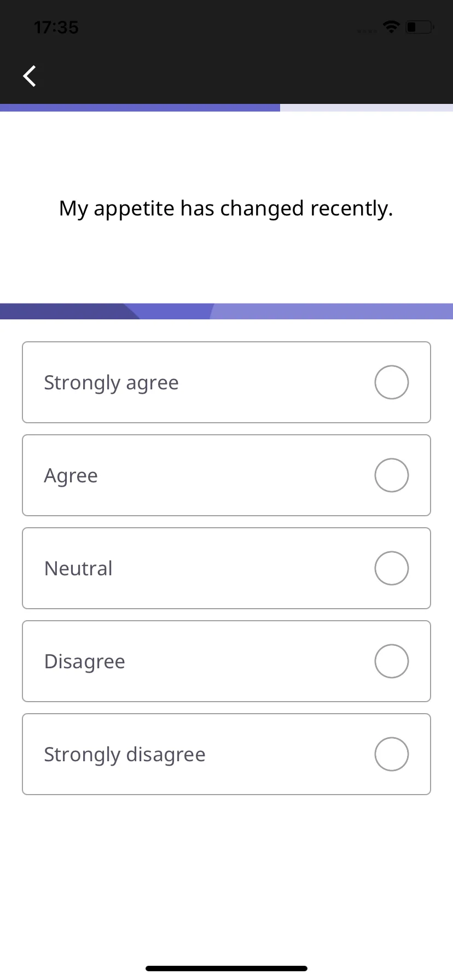Tap the 17:35 clock in status bar
Viewport: 453px width, 980px height.
tap(56, 27)
